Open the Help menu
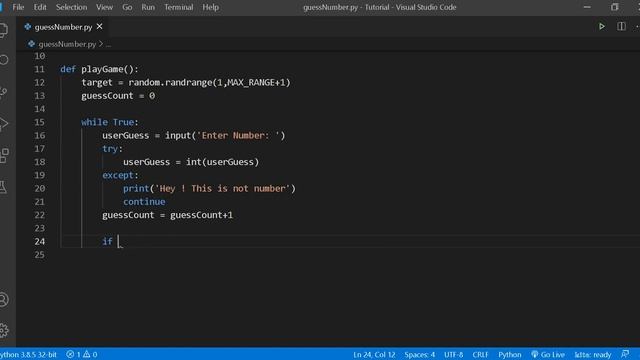The width and height of the screenshot is (640, 360). [210, 7]
